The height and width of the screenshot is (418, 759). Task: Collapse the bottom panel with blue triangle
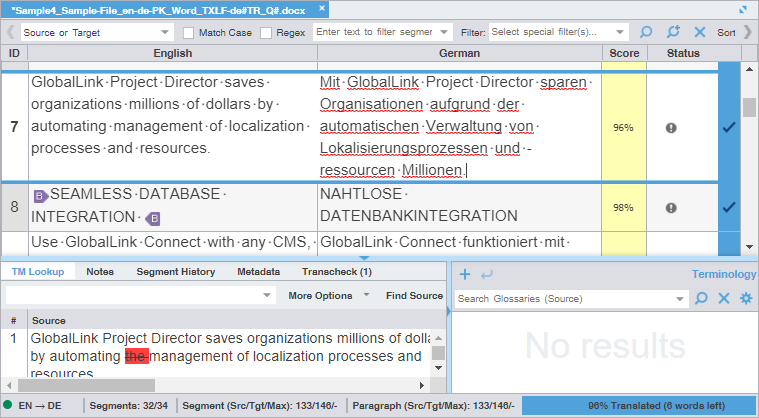click(x=364, y=258)
